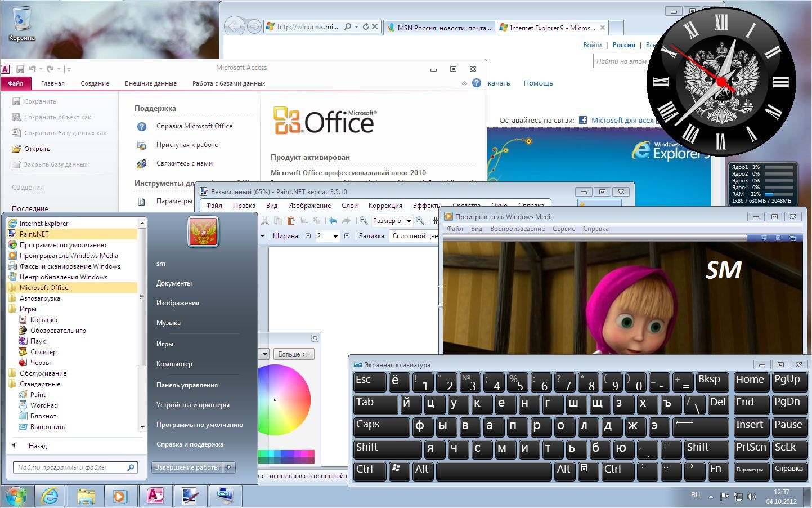
Task: Click the crop to selection icon in Paint.NET
Action: (304, 221)
